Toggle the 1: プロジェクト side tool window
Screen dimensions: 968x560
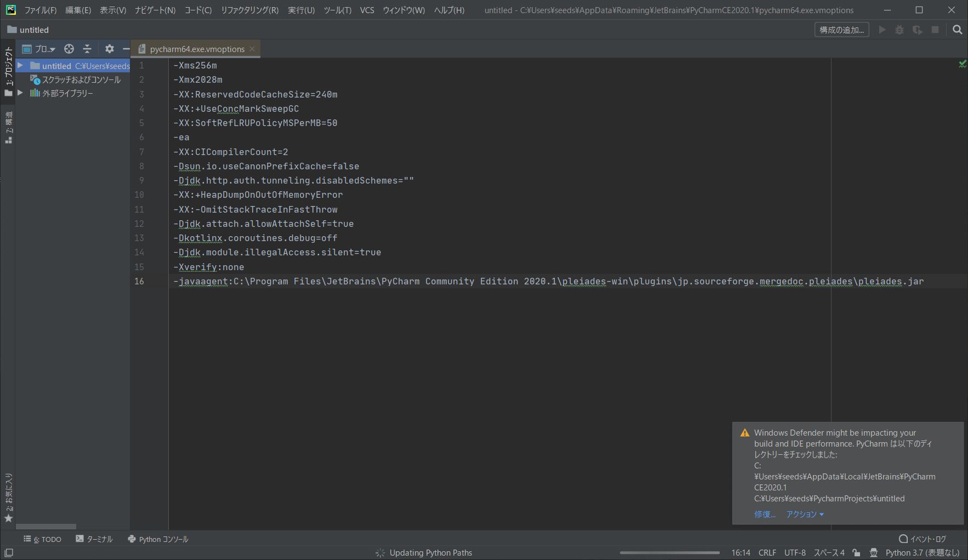8,71
